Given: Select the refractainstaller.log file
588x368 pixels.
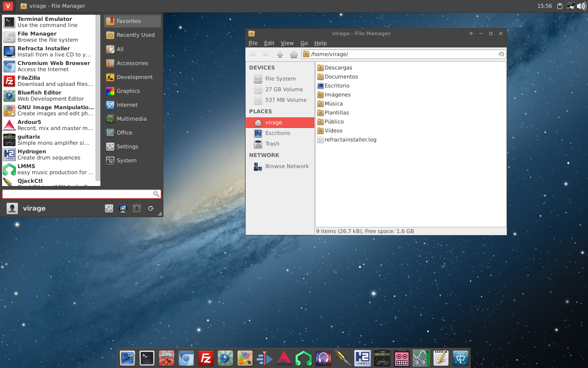Looking at the screenshot, I should point(350,140).
